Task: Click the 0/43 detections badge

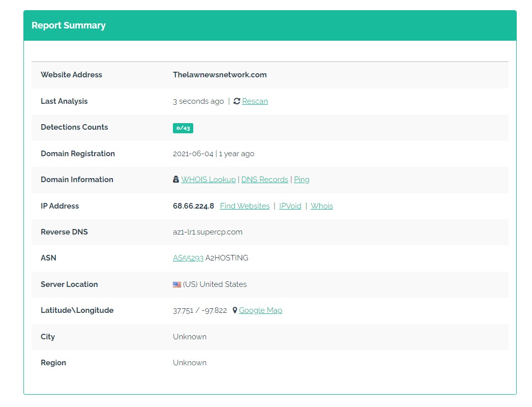Action: pyautogui.click(x=183, y=128)
